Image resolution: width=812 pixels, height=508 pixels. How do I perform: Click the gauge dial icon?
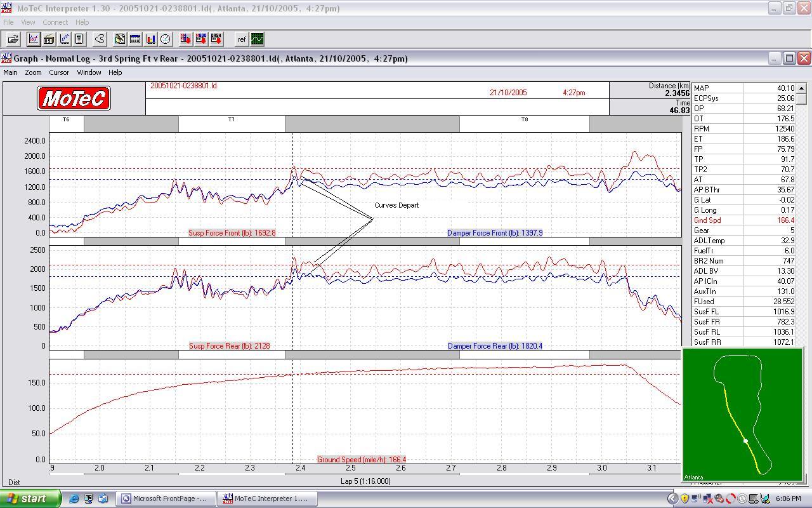tap(166, 39)
